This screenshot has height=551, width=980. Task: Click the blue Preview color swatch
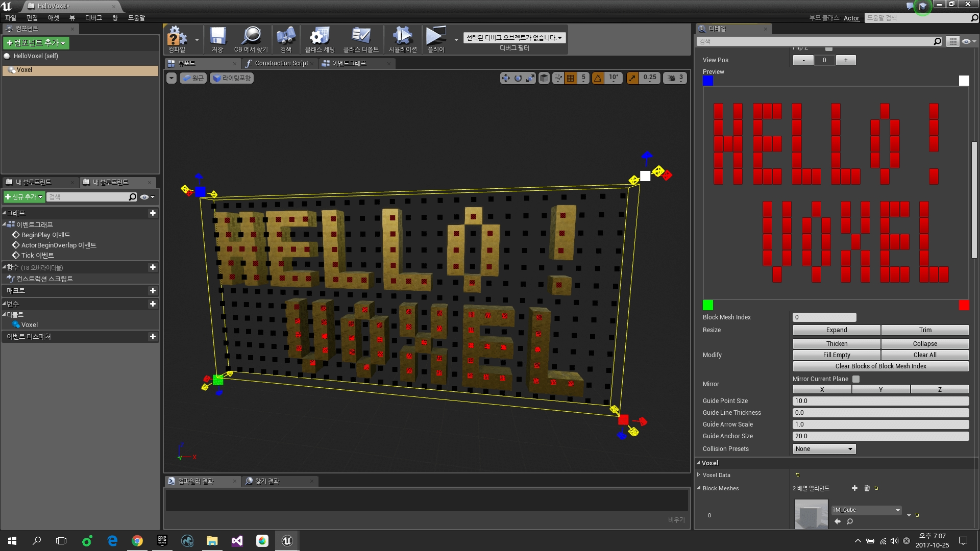coord(707,80)
